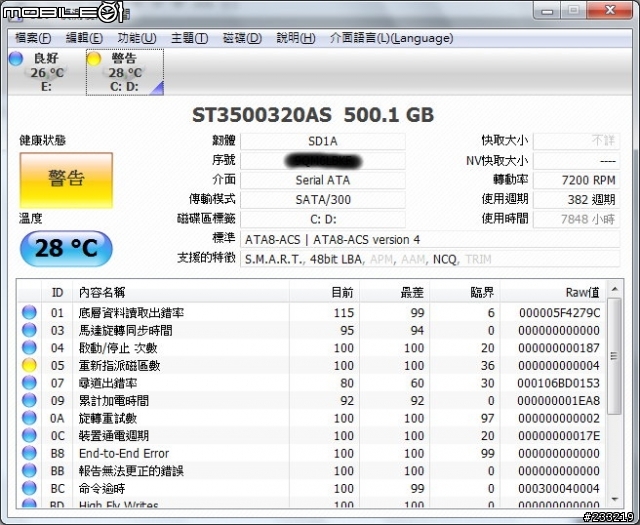This screenshot has height=525, width=640.
Task: Click the firmware field SD1A
Action: [322, 141]
